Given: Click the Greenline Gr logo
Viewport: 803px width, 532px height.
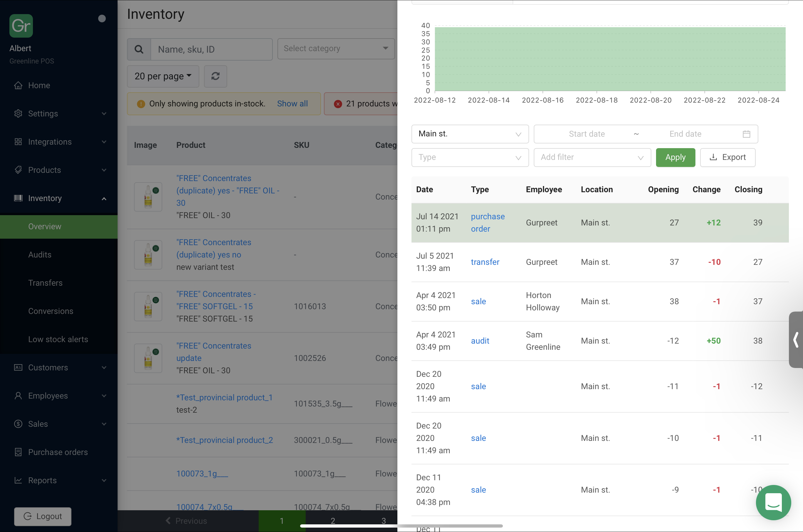Looking at the screenshot, I should pos(21,26).
